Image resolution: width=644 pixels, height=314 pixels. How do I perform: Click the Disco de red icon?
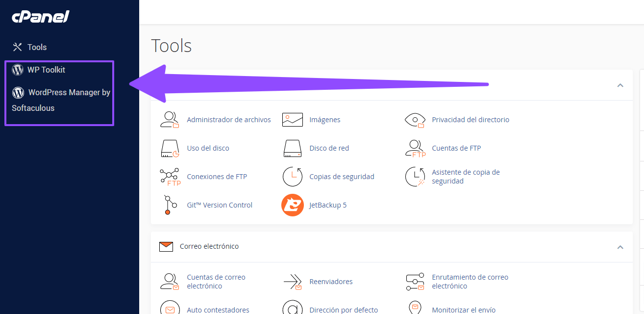click(x=292, y=148)
